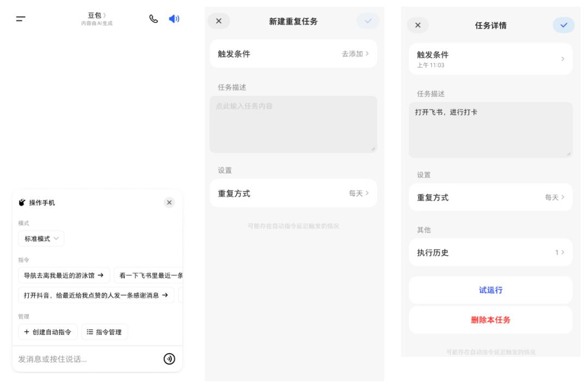Open 重复方式 row in 任务详情
The width and height of the screenshot is (588, 383).
pos(491,197)
